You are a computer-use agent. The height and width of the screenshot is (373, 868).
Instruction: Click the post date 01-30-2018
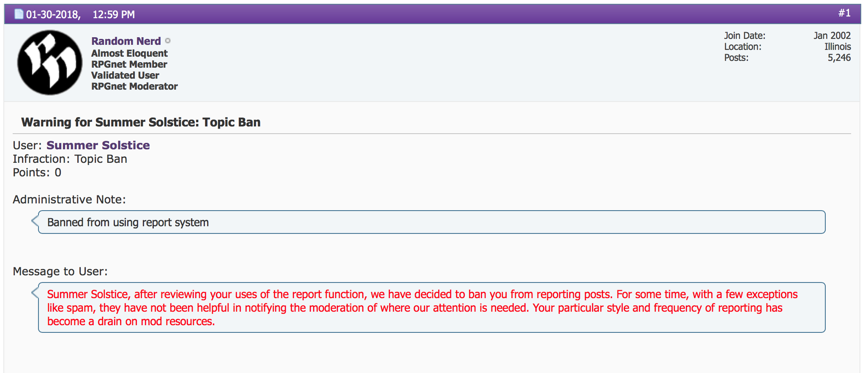tap(53, 14)
